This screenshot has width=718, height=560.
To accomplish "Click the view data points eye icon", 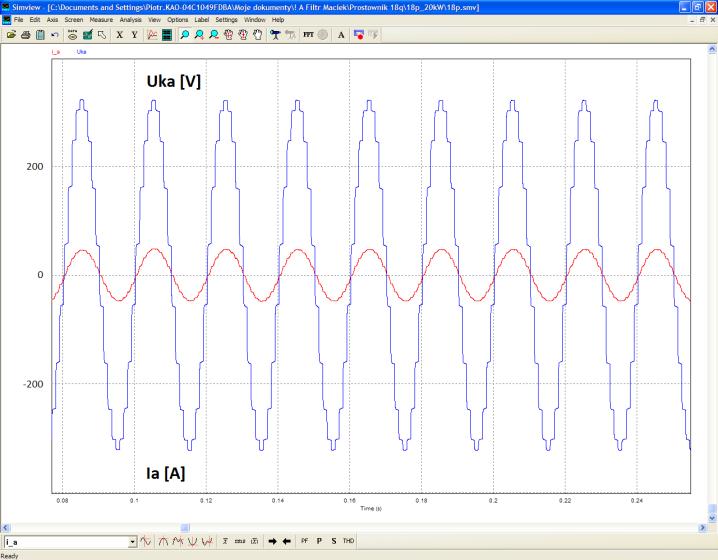I will [x=72, y=34].
